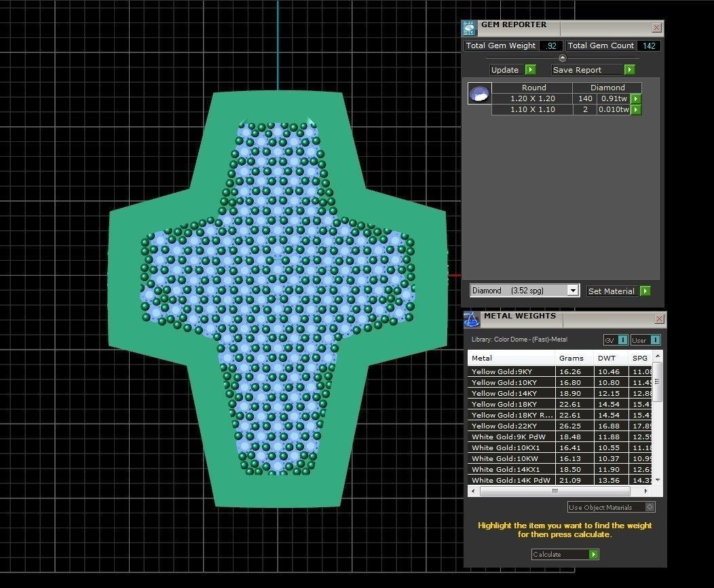Click the Calculate button label
The image size is (714, 588).
(x=547, y=554)
